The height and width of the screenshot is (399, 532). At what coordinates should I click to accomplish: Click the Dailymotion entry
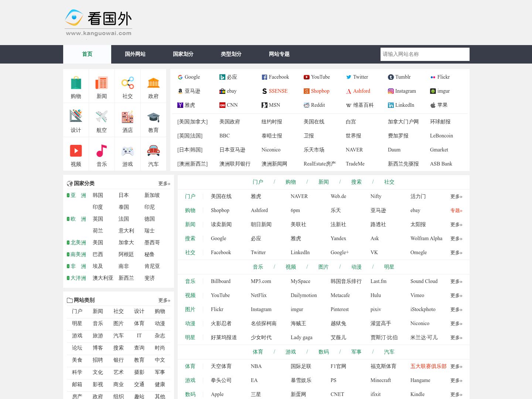pyautogui.click(x=304, y=296)
